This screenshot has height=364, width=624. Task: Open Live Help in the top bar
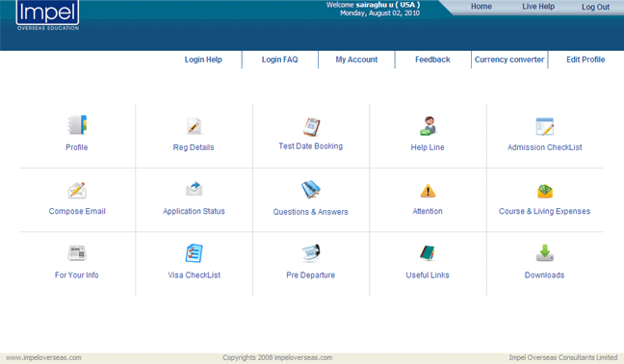[538, 7]
